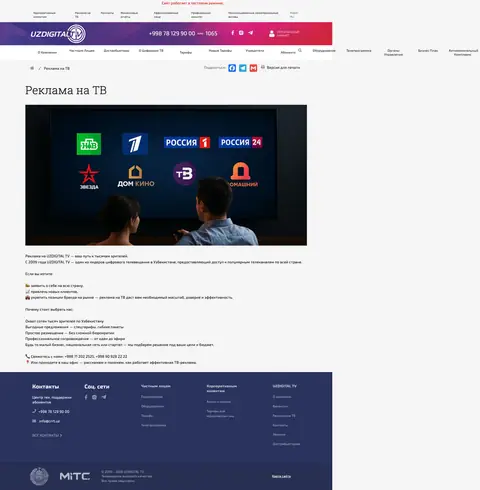This screenshot has width=480, height=490.
Task: Click the UZDIGITAL TV logo
Action: (x=58, y=34)
